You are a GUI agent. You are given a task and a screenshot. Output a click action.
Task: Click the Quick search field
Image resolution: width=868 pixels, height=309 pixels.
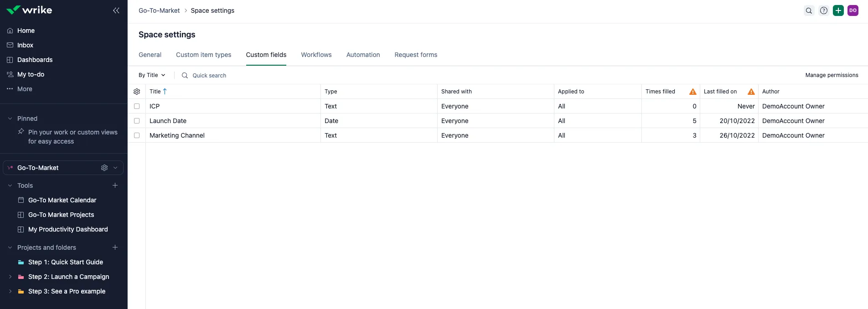coord(209,76)
